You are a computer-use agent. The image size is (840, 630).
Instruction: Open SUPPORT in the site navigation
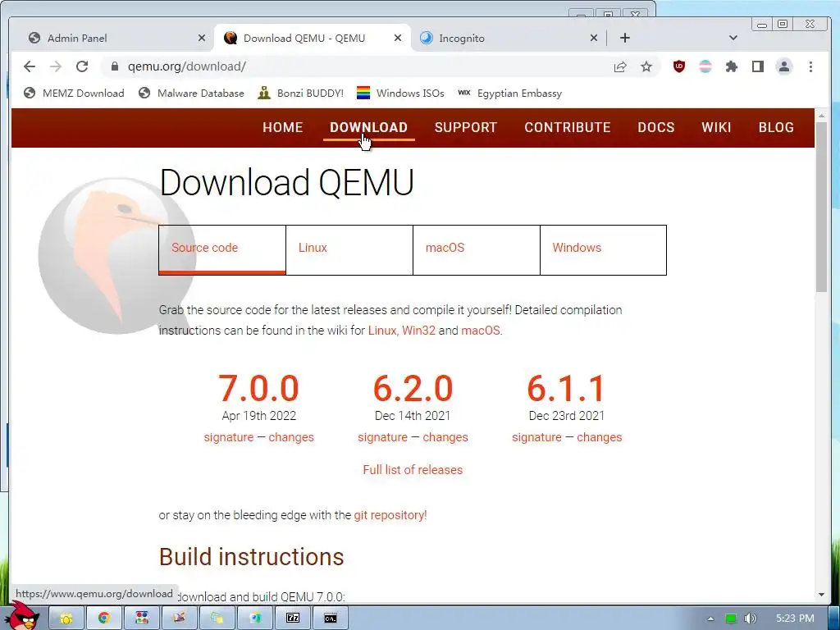point(466,127)
